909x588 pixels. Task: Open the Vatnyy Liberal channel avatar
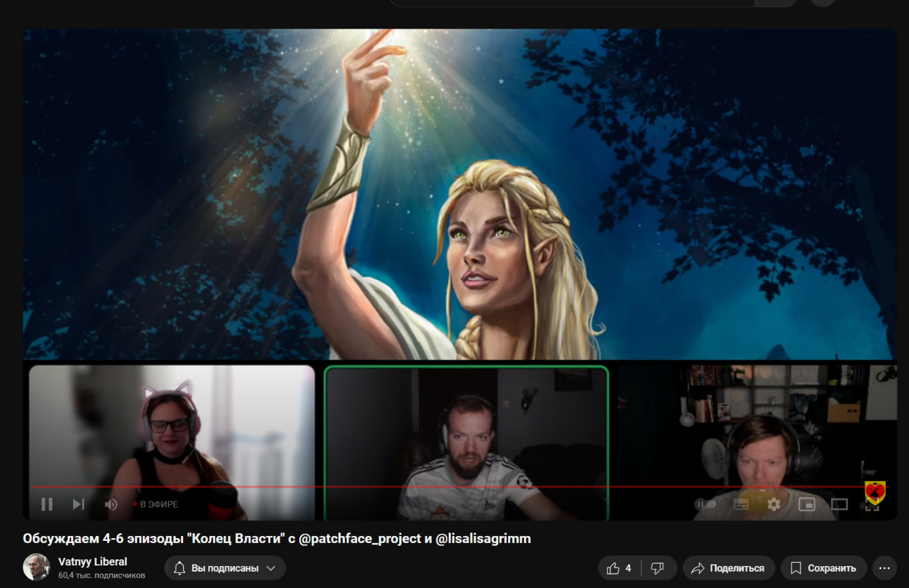click(x=36, y=568)
